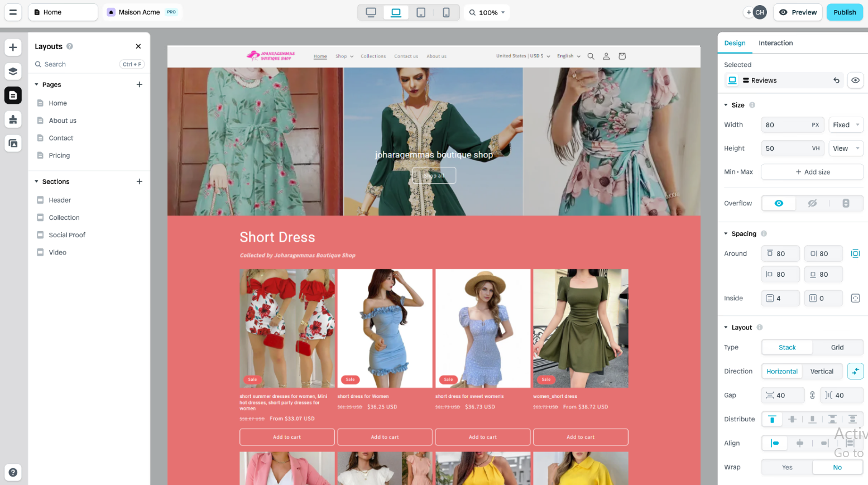Click the add element plus icon in left sidebar
868x485 pixels.
13,47
